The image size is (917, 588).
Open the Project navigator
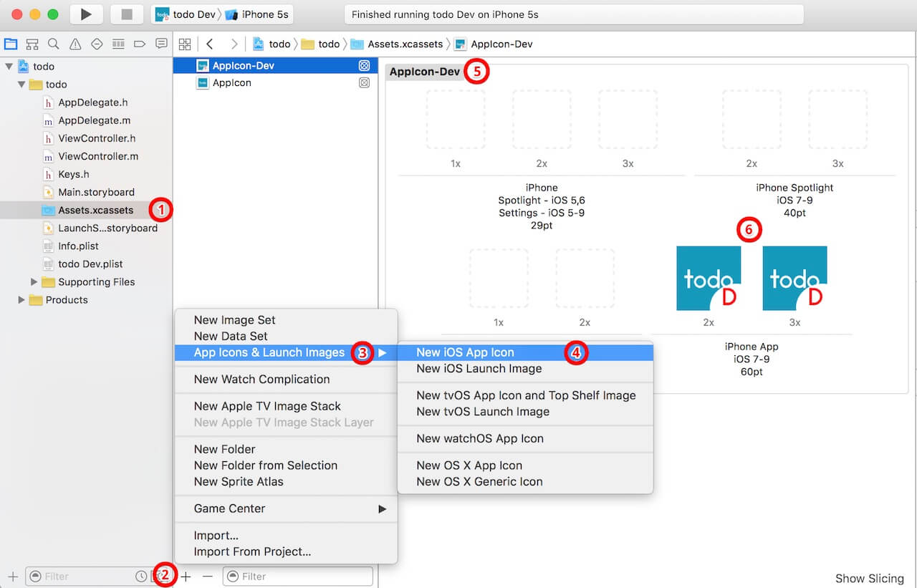tap(10, 44)
